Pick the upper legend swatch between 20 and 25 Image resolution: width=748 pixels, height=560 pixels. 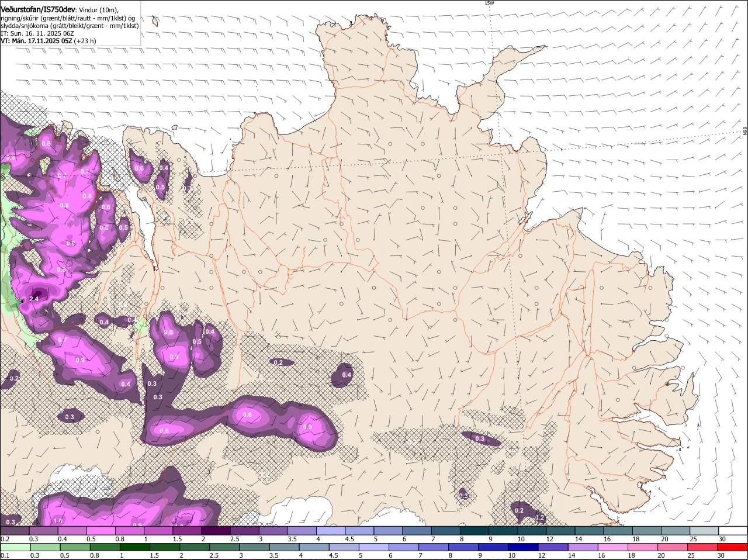coord(676,531)
